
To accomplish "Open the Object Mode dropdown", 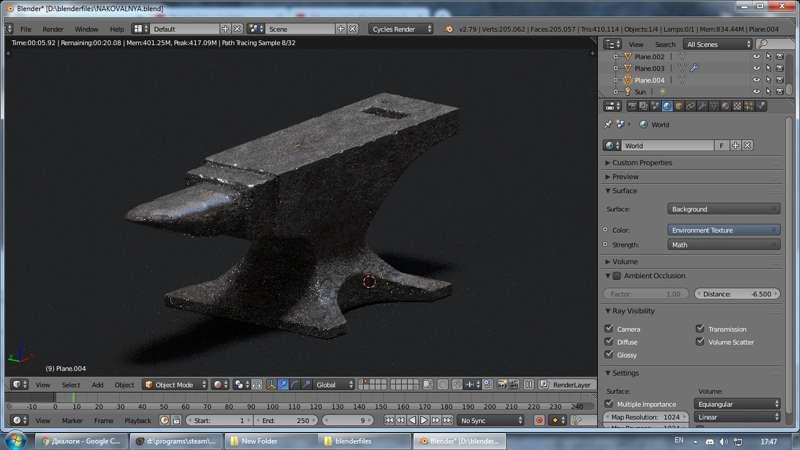I will click(x=176, y=385).
